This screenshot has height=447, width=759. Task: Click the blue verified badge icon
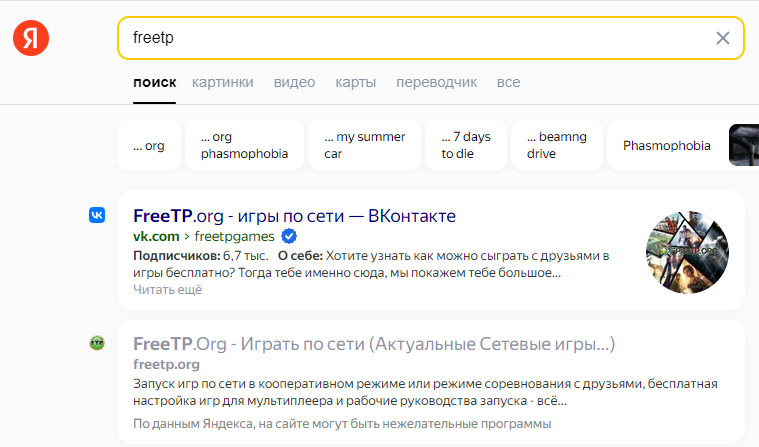click(289, 236)
